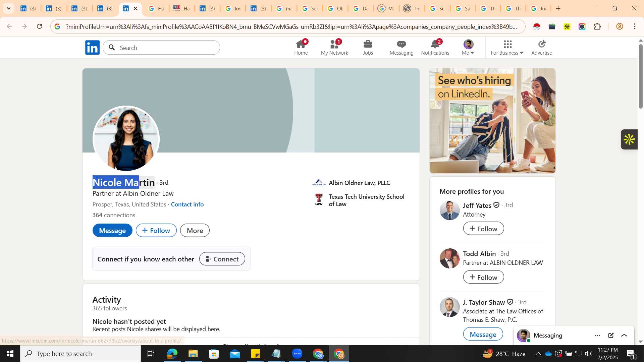Click the yellow asterisk extension icon

[567, 26]
